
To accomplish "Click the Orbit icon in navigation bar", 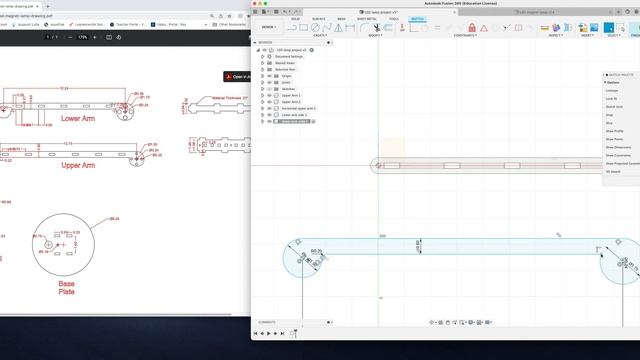I will (432, 322).
